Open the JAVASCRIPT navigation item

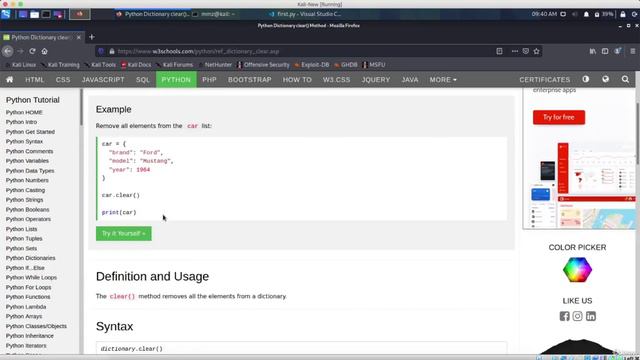tap(103, 80)
